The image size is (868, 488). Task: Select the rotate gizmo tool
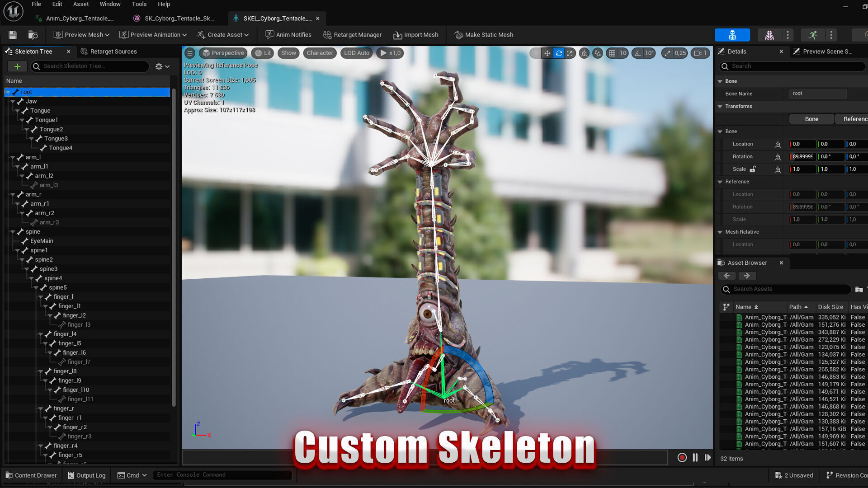point(559,53)
